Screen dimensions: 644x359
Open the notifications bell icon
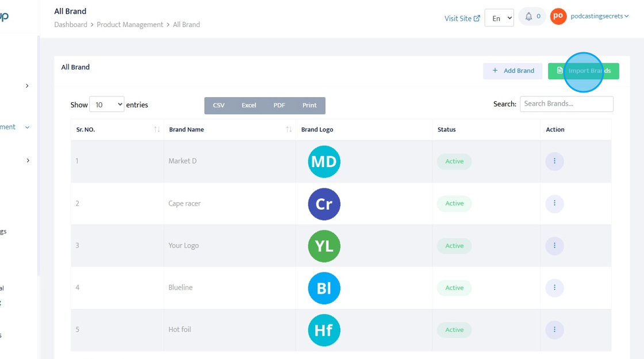(x=529, y=17)
